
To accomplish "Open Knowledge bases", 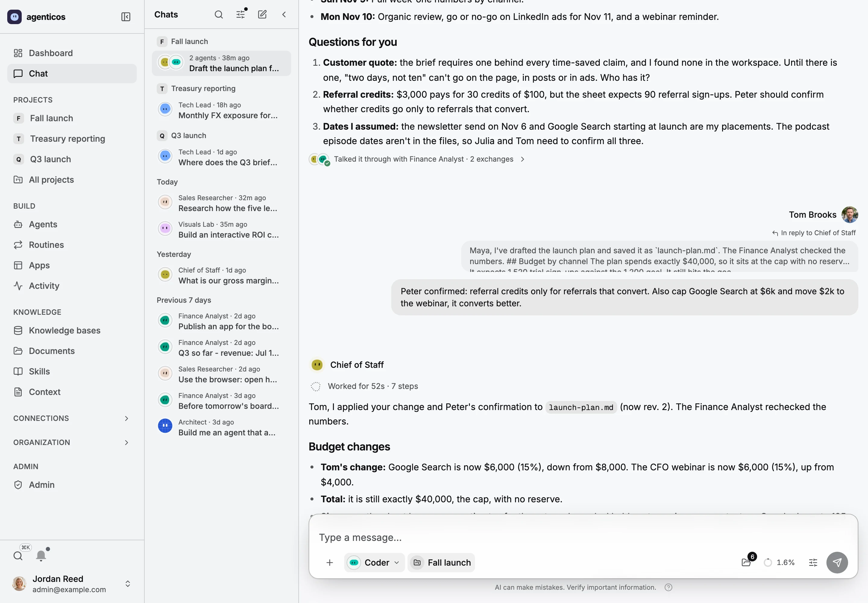I will pyautogui.click(x=72, y=330).
